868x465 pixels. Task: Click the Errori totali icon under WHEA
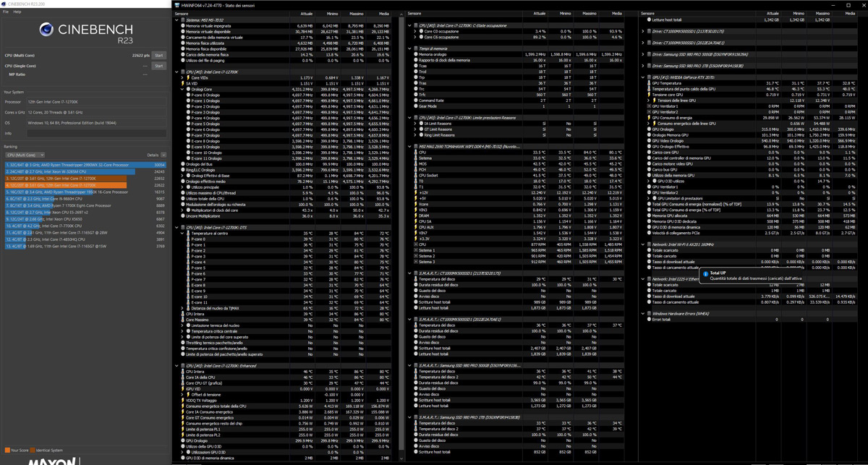pos(650,319)
